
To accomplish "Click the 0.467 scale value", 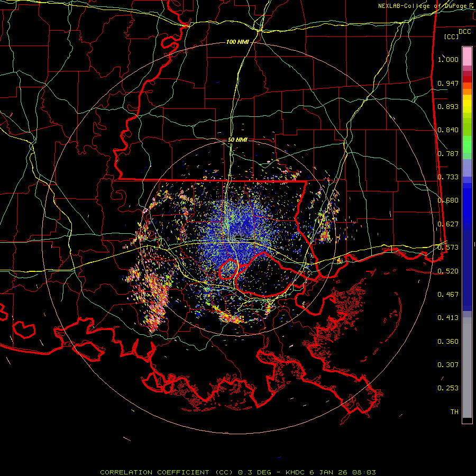I will pos(448,295).
